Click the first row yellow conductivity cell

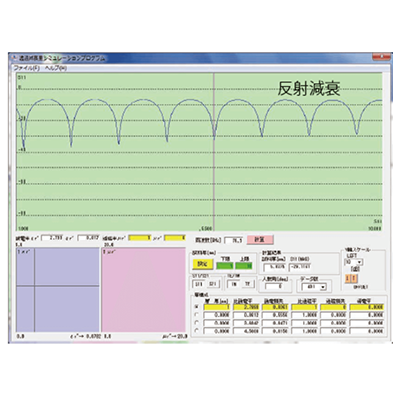pyautogui.click(x=367, y=307)
